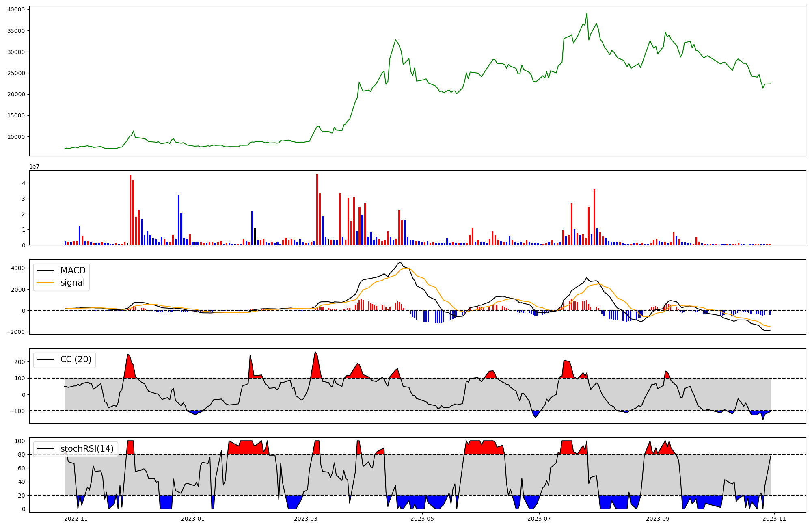Click the 2023-03 x-axis tick label
The height and width of the screenshot is (528, 812).
305,519
